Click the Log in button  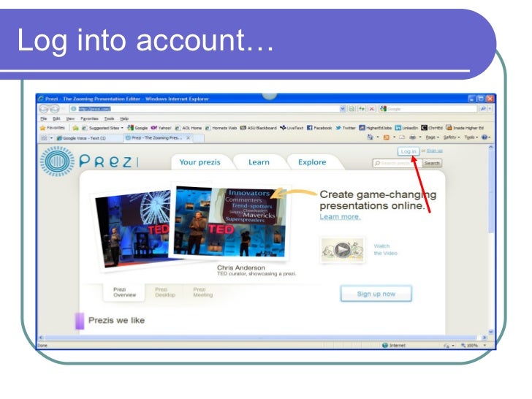pyautogui.click(x=408, y=151)
